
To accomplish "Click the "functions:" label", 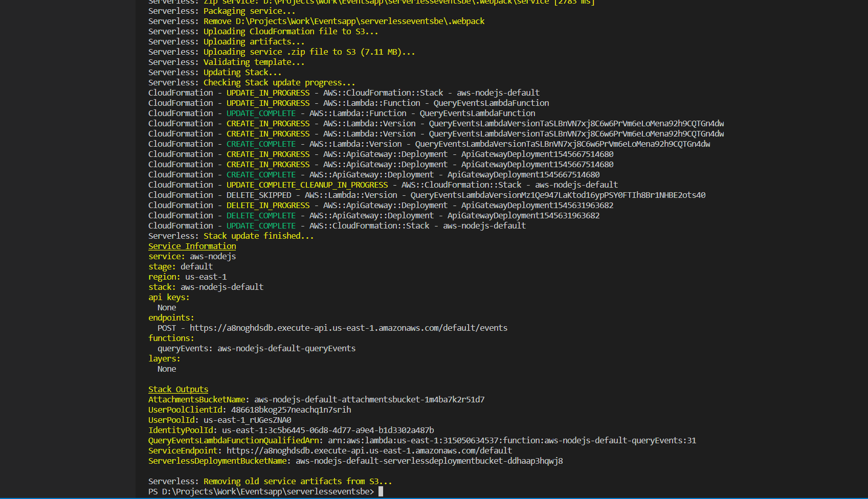I will coord(171,338).
